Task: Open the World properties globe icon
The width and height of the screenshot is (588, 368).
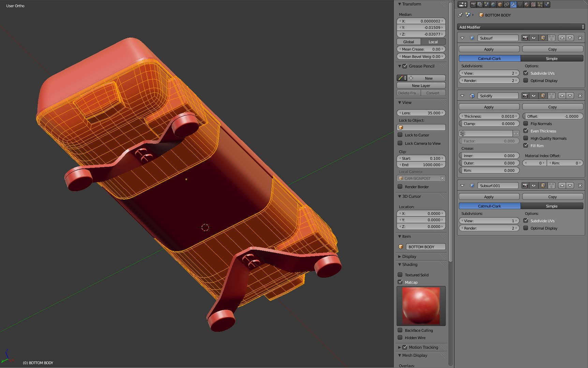Action: point(493,4)
